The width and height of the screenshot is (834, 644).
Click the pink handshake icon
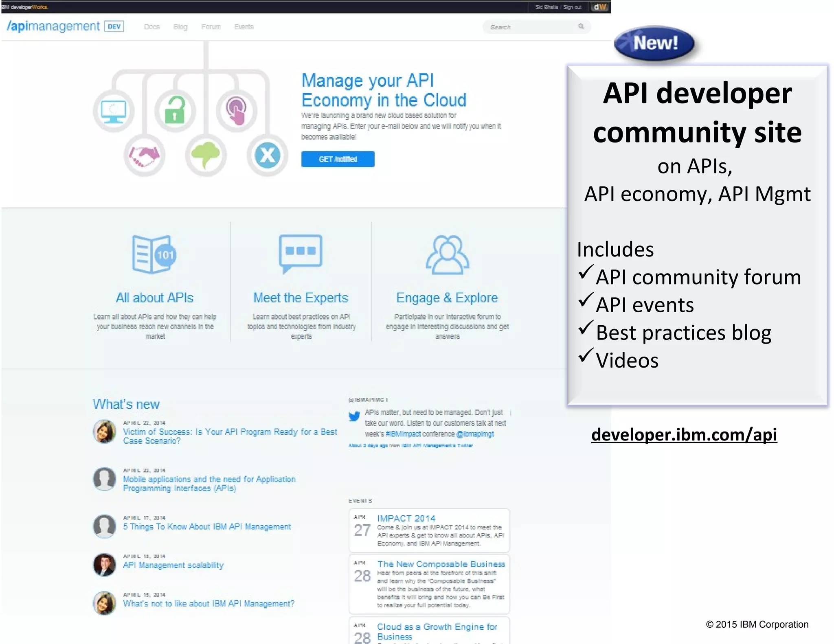pos(144,156)
